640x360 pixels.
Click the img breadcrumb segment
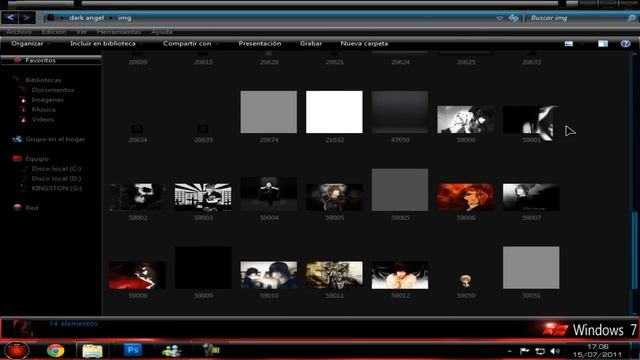(x=124, y=18)
